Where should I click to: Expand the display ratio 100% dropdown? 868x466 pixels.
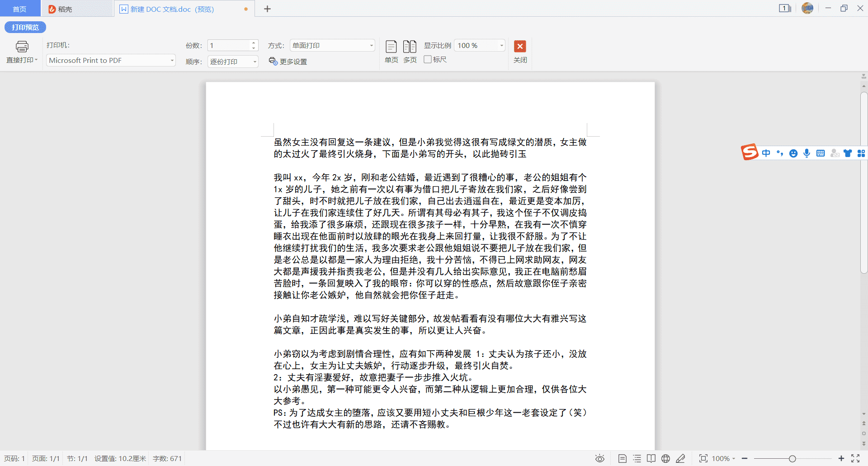501,46
